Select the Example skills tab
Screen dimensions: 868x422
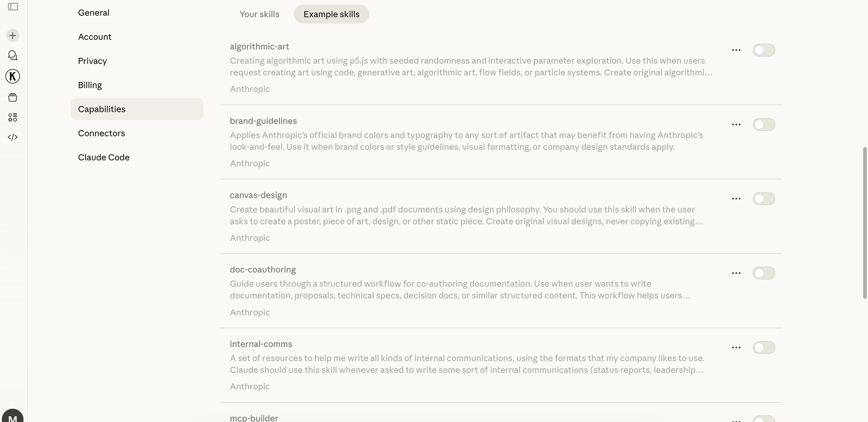pyautogui.click(x=331, y=14)
